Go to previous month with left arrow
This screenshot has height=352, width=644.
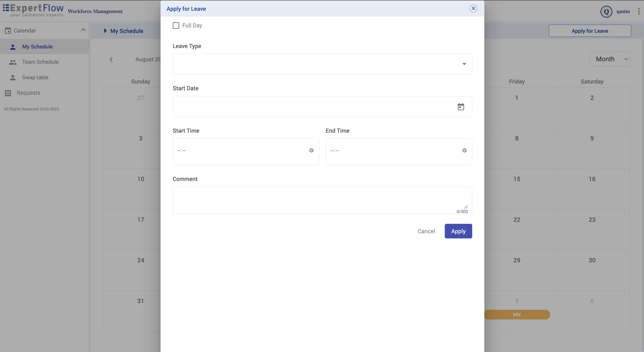pyautogui.click(x=111, y=59)
